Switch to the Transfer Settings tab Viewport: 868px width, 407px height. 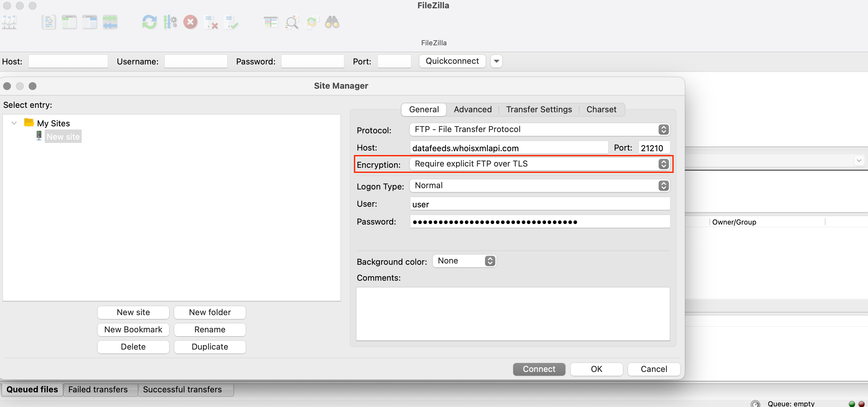[x=538, y=109]
